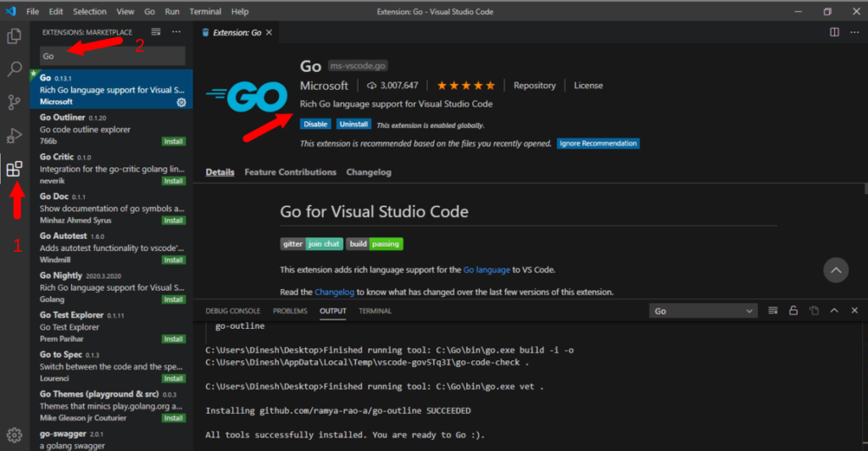Install the Go Critic extension
868x451 pixels.
tap(173, 181)
